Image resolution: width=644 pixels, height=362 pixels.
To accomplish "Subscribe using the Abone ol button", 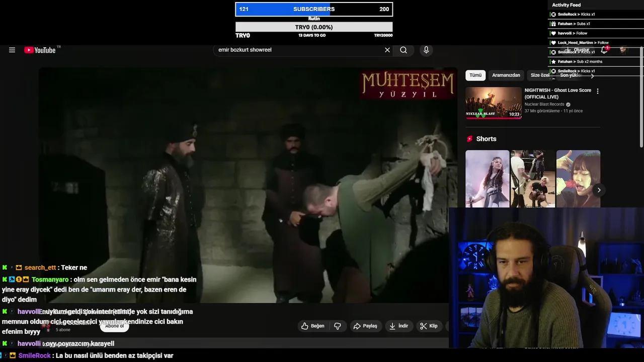I will coord(114,326).
